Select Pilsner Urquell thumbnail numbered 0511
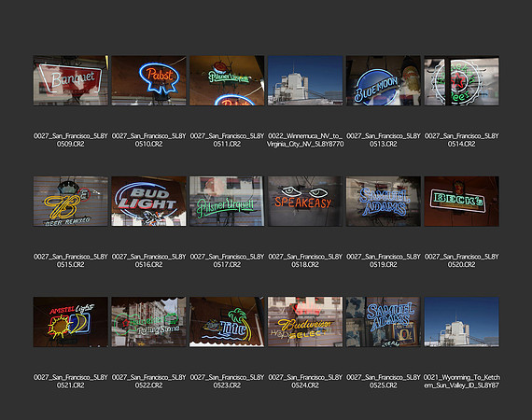This screenshot has height=420, width=532. click(x=227, y=81)
